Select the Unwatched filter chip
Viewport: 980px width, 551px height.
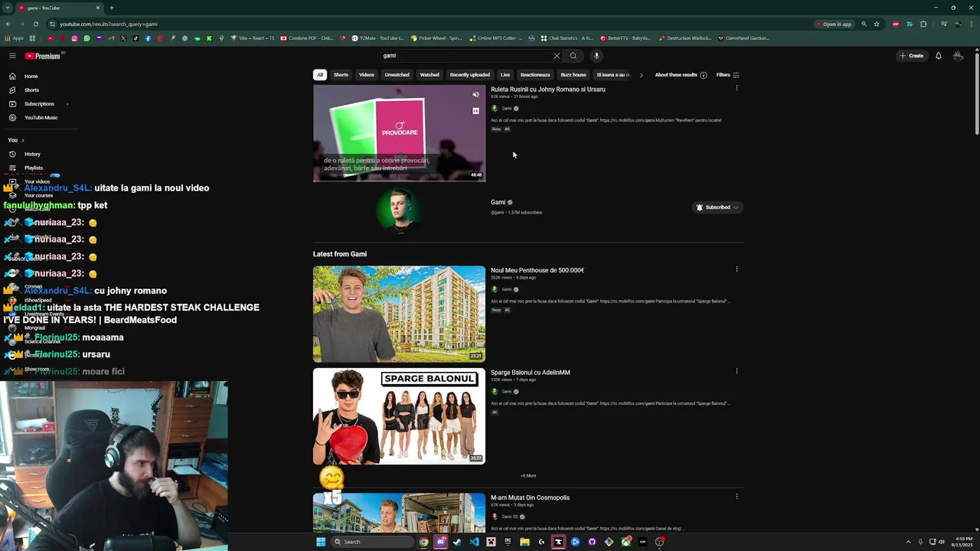pyautogui.click(x=397, y=75)
